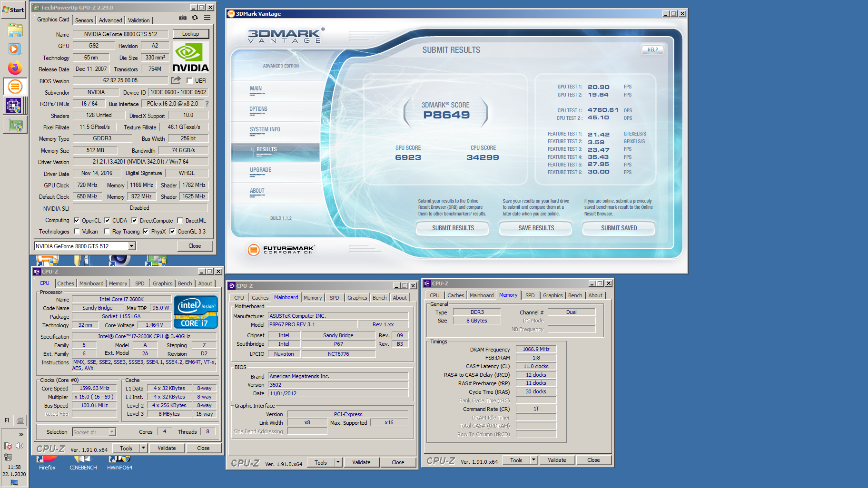
Task: Click the FI language indicator
Action: 7,420
